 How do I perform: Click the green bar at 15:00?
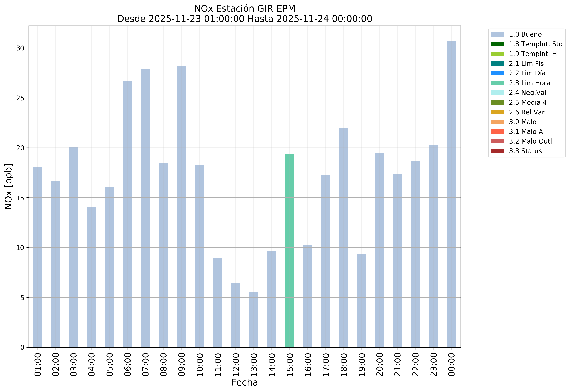(x=289, y=250)
